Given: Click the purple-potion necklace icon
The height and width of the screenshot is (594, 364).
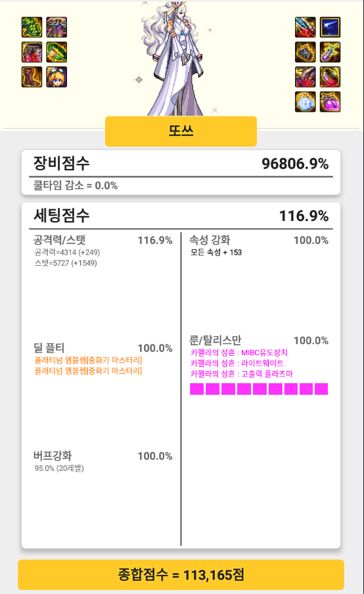Looking at the screenshot, I should tap(330, 52).
